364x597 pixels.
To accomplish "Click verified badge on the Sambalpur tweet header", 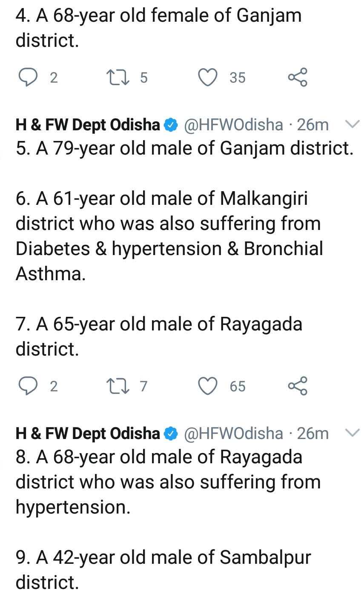I will point(170,433).
